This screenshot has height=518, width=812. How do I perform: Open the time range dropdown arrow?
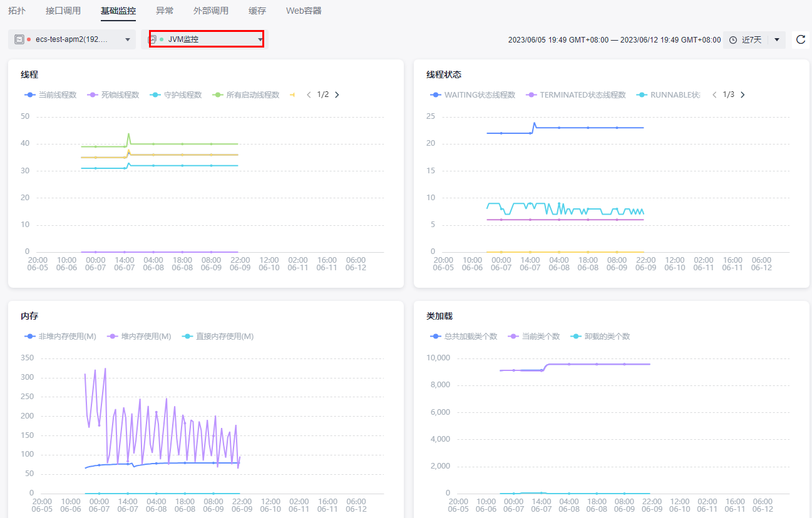pos(777,40)
